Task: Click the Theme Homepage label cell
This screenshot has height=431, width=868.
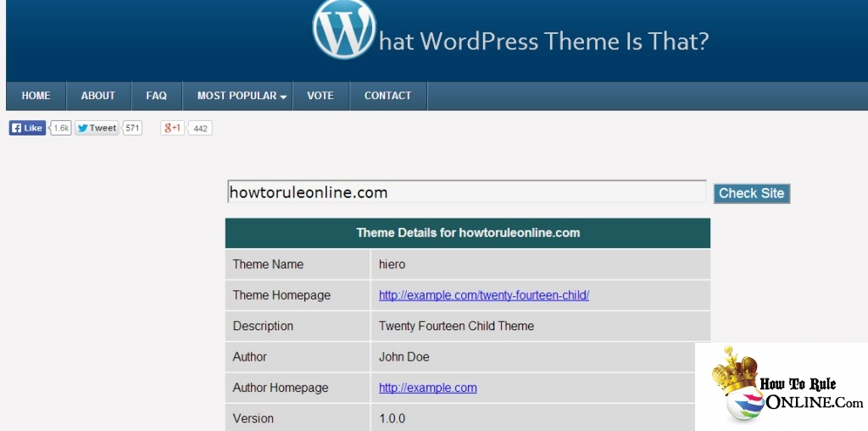Action: pyautogui.click(x=298, y=296)
